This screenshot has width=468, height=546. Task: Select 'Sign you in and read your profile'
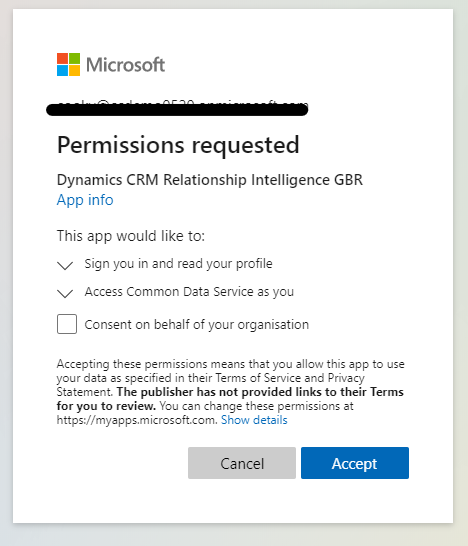coord(178,264)
